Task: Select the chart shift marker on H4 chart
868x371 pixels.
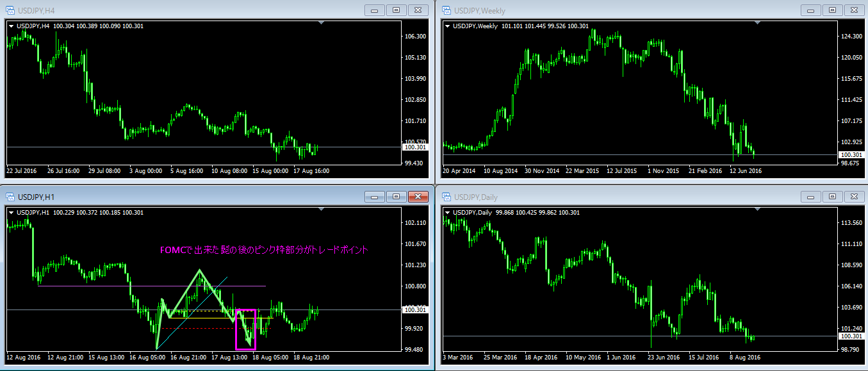Action: coord(321,23)
